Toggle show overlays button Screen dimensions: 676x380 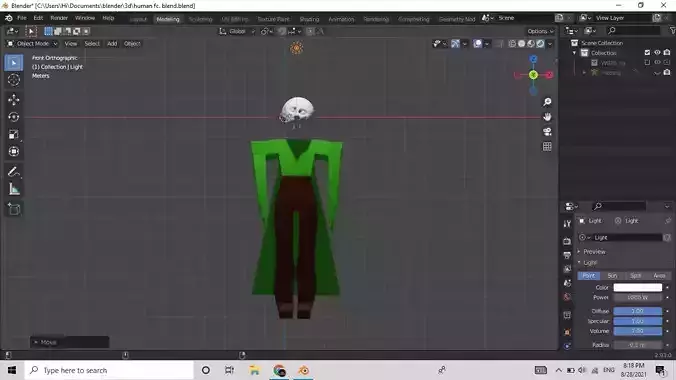(477, 44)
